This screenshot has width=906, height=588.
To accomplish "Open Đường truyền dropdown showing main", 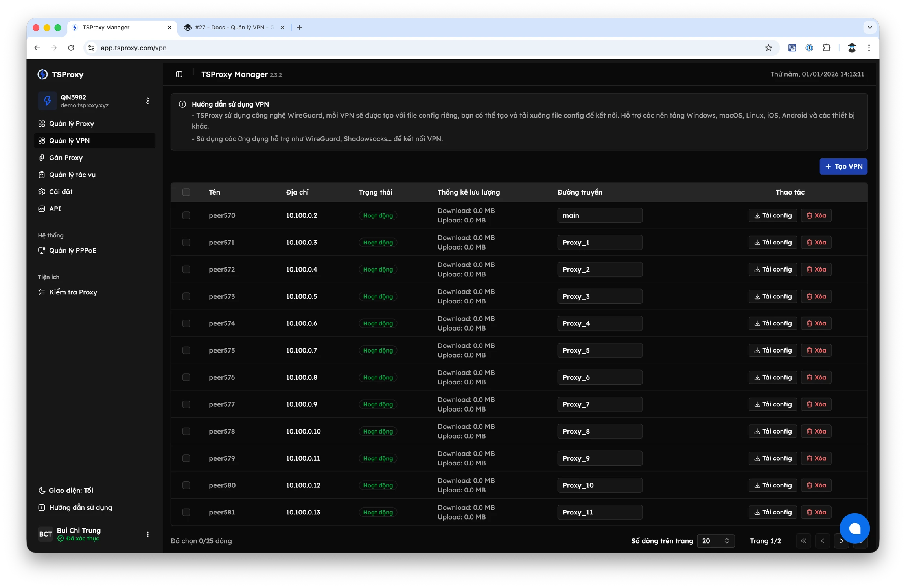I will click(600, 215).
